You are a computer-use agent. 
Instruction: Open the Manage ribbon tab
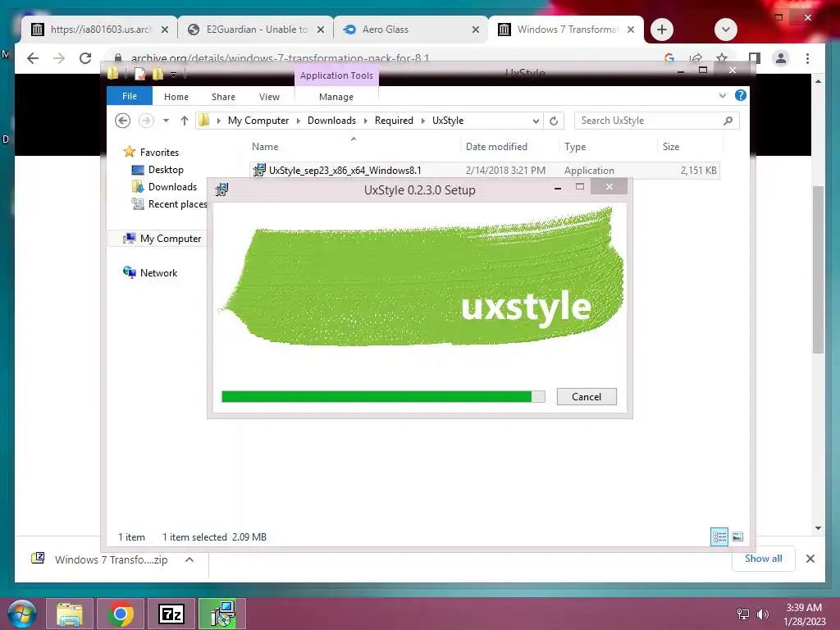(x=336, y=97)
